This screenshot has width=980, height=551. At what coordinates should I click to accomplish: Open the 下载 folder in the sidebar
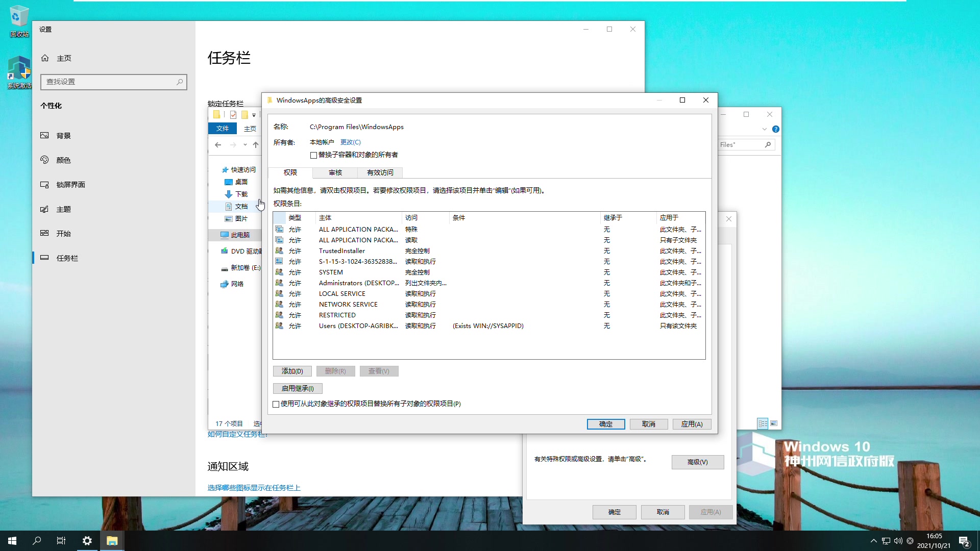tap(240, 194)
